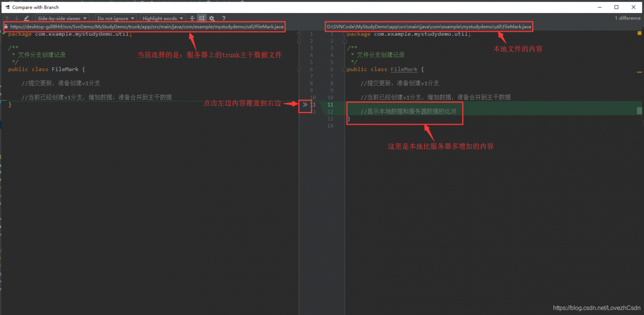The width and height of the screenshot is (644, 315).
Task: Toggle collapse unchanged fragments
Action: (192, 18)
